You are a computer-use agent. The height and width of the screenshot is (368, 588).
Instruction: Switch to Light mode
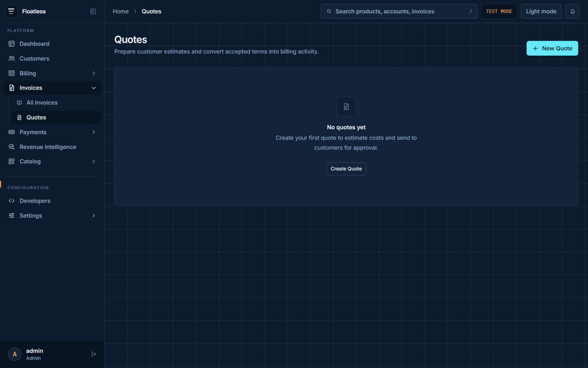click(541, 11)
